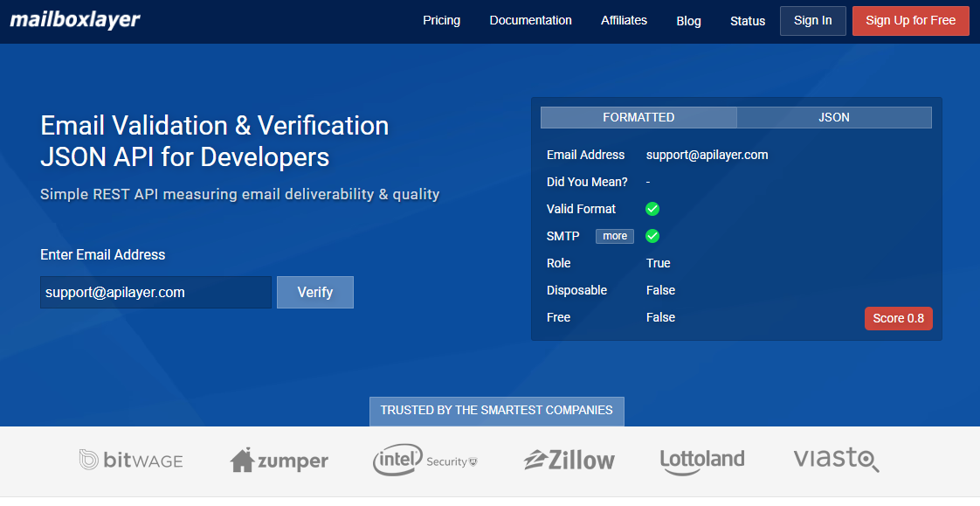Expand SMTP details with more button
This screenshot has height=506, width=980.
615,236
